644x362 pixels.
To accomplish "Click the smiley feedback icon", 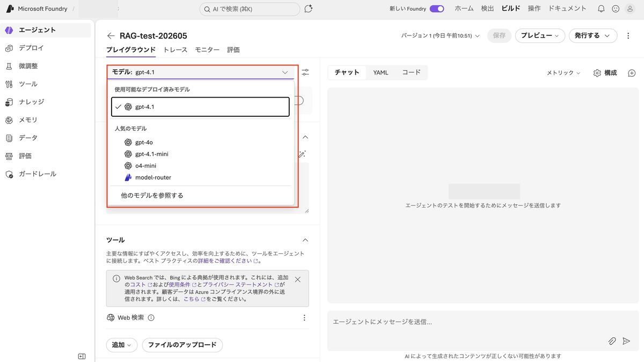I will click(616, 9).
